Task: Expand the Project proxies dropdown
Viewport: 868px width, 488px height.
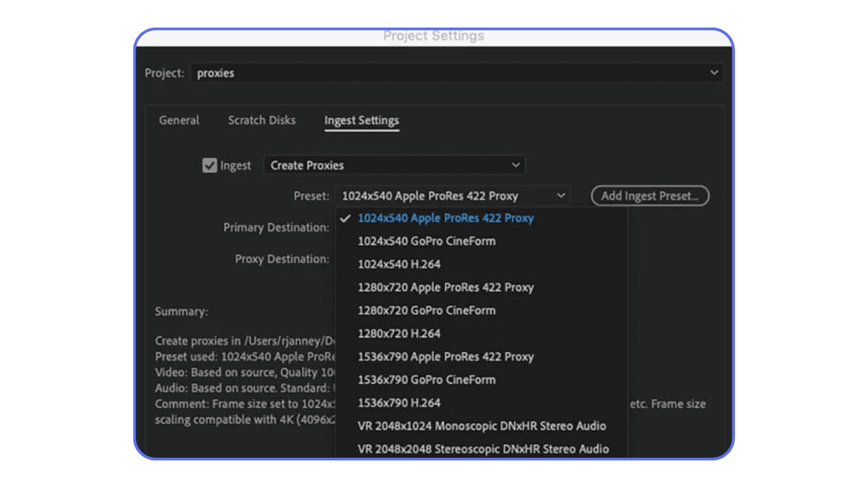Action: click(457, 73)
